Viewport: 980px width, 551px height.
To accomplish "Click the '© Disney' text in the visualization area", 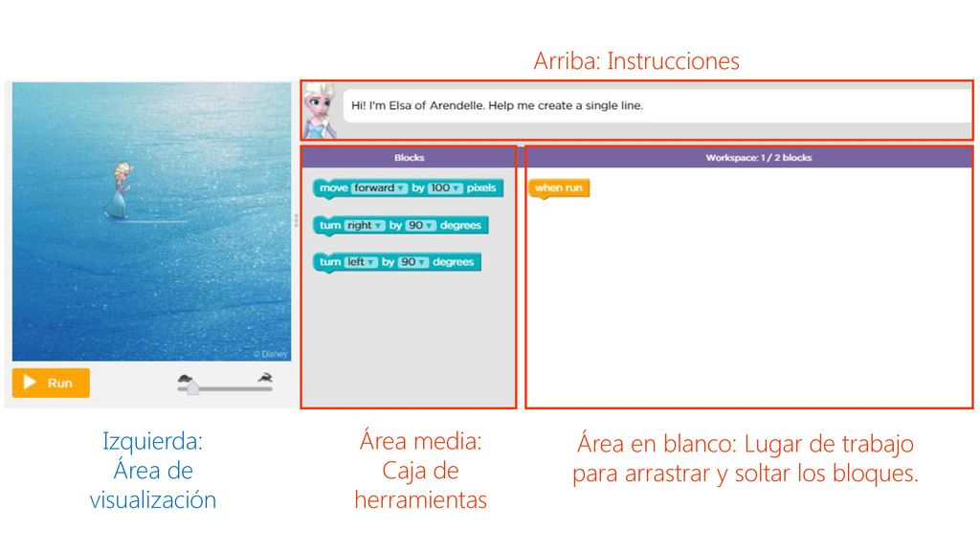I will pos(270,354).
